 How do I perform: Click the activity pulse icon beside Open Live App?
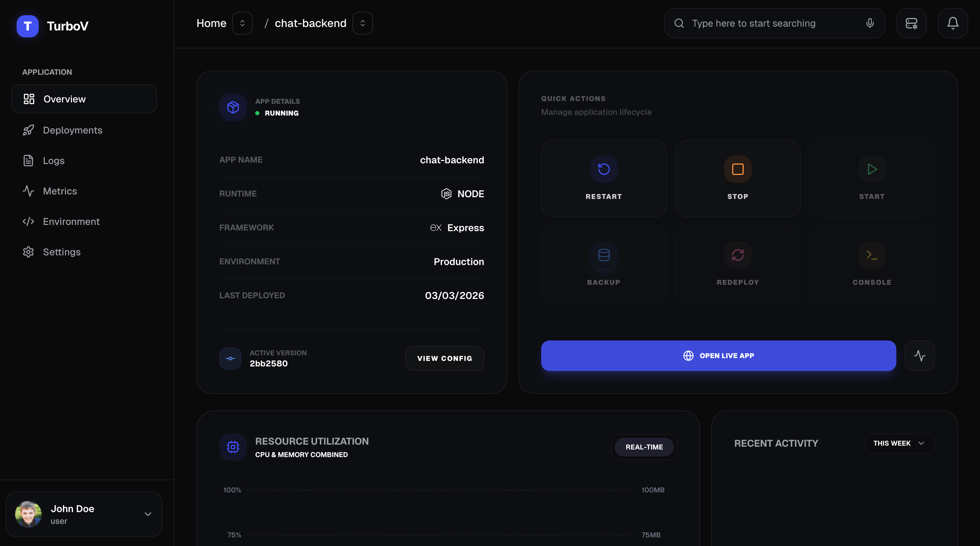(919, 356)
